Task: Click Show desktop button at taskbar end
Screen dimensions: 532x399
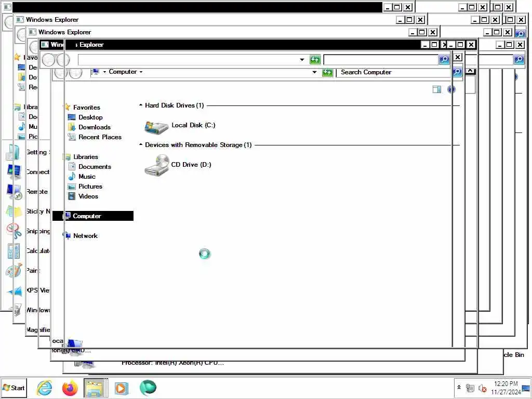Action: tap(526, 388)
